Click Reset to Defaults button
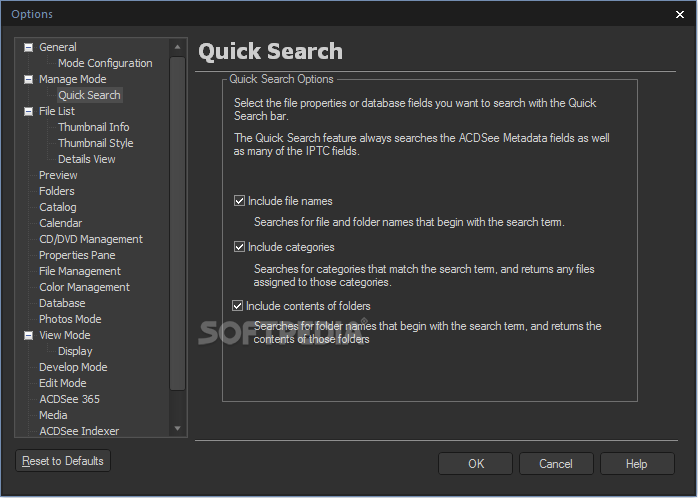 (63, 461)
